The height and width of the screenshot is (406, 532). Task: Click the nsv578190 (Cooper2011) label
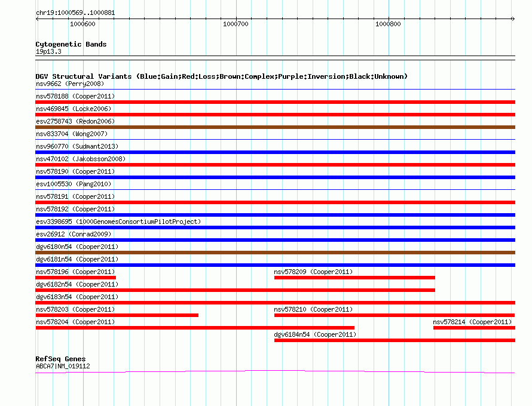click(75, 171)
